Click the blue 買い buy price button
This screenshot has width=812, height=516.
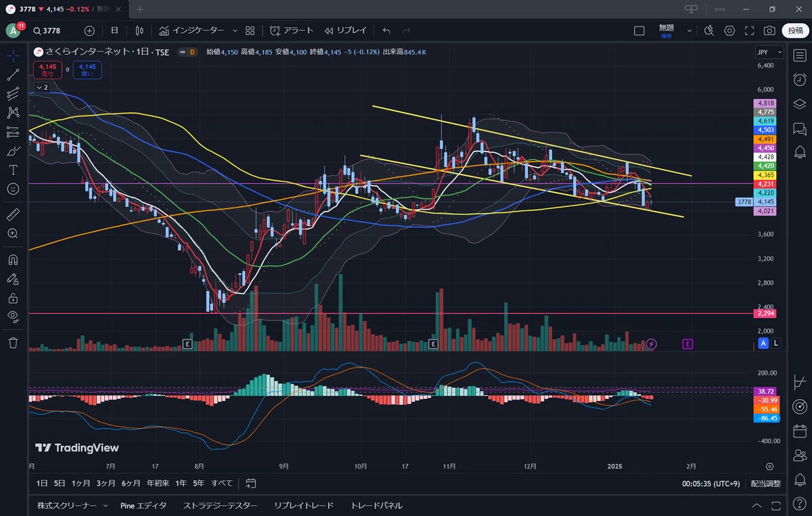[x=87, y=70]
